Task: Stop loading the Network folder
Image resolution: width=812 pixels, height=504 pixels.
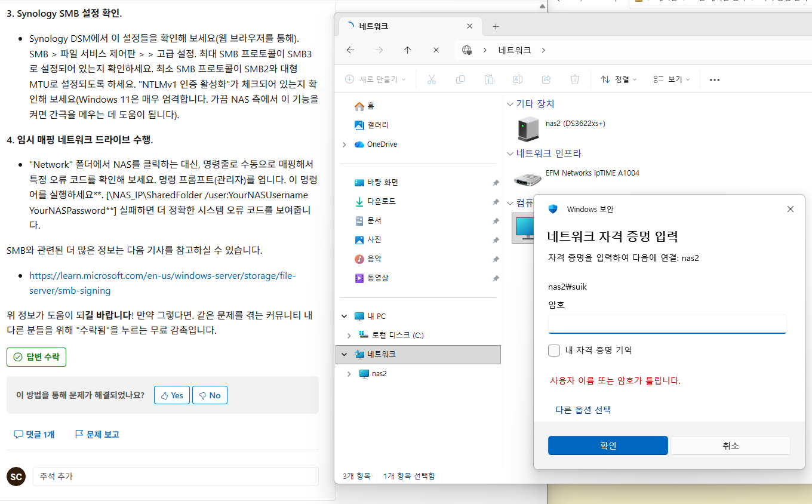Action: tap(436, 50)
